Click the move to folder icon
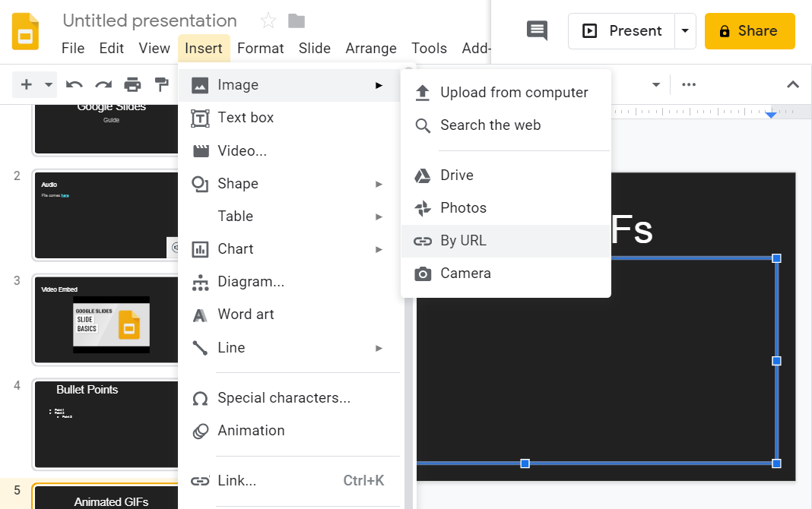The width and height of the screenshot is (812, 509). [x=297, y=21]
